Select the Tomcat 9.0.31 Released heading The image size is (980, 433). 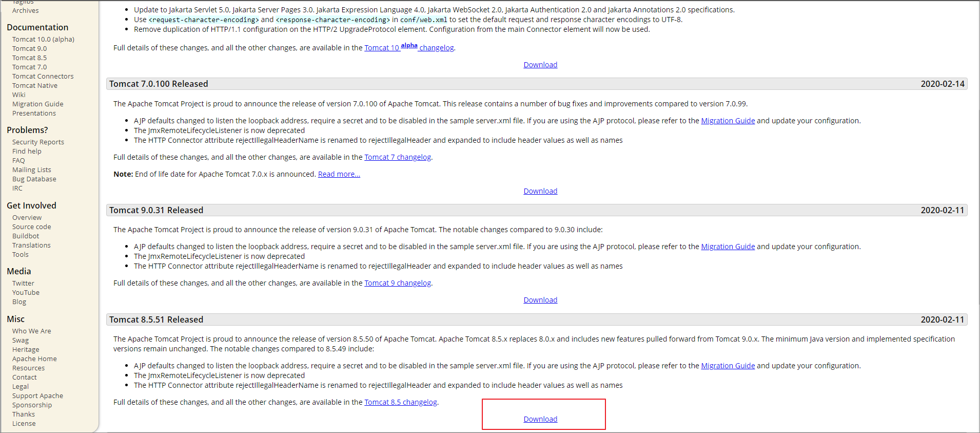coord(156,210)
